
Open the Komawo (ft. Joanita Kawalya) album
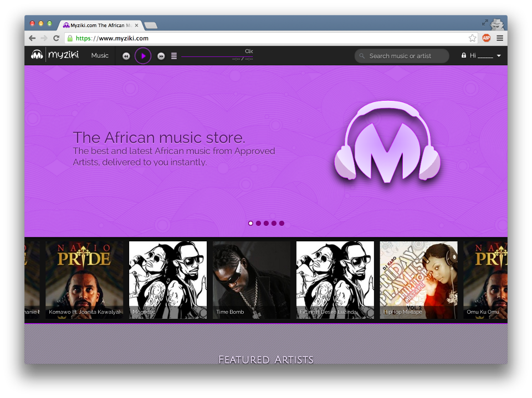84,280
